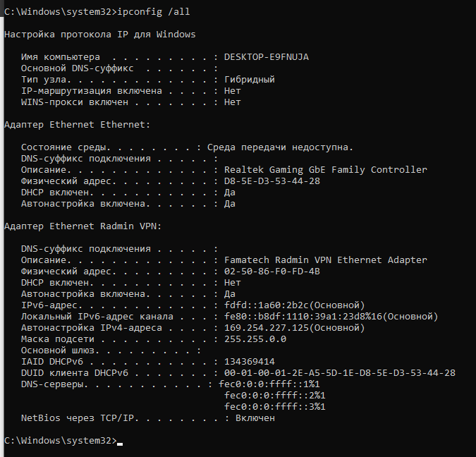Click the Адаптер Ethernet Radmin VPN heading
The height and width of the screenshot is (457, 476).
pyautogui.click(x=83, y=226)
